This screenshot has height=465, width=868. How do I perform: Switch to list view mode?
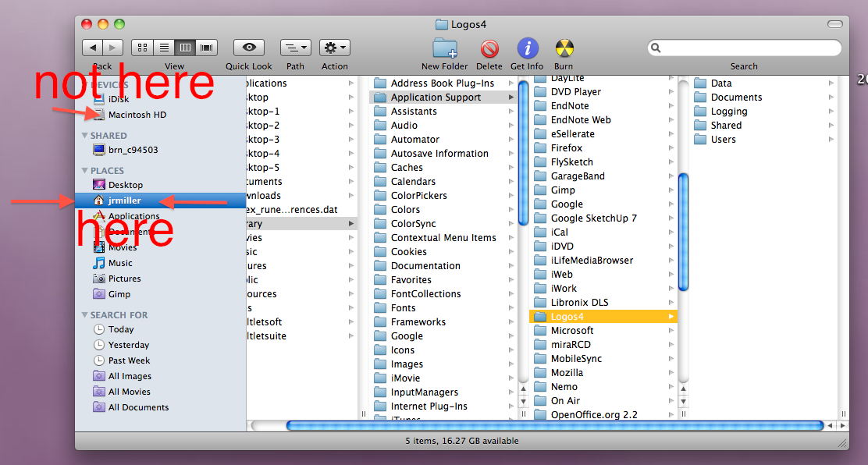point(164,48)
